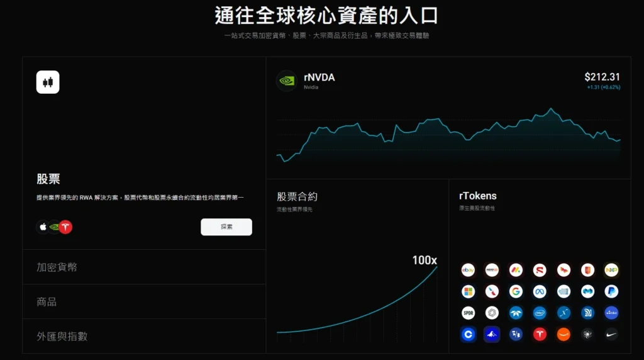This screenshot has height=360, width=644.
Task: Click the rTokens card title
Action: pos(478,196)
